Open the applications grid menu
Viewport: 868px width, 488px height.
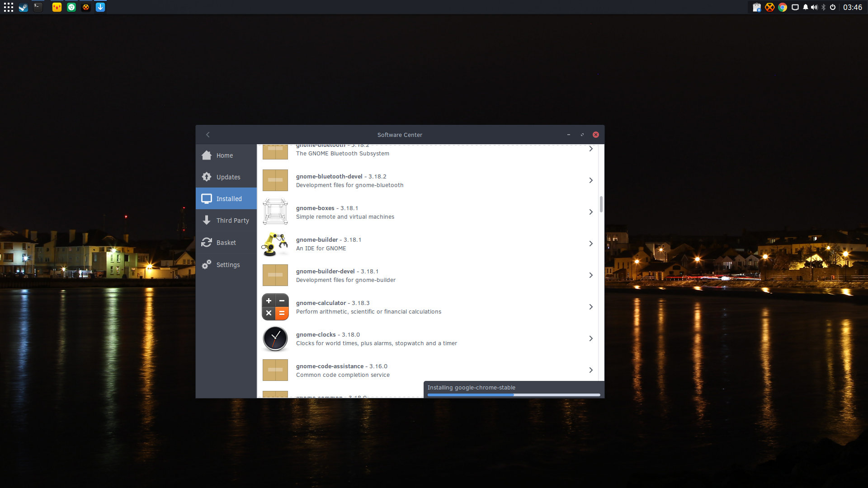9,7
